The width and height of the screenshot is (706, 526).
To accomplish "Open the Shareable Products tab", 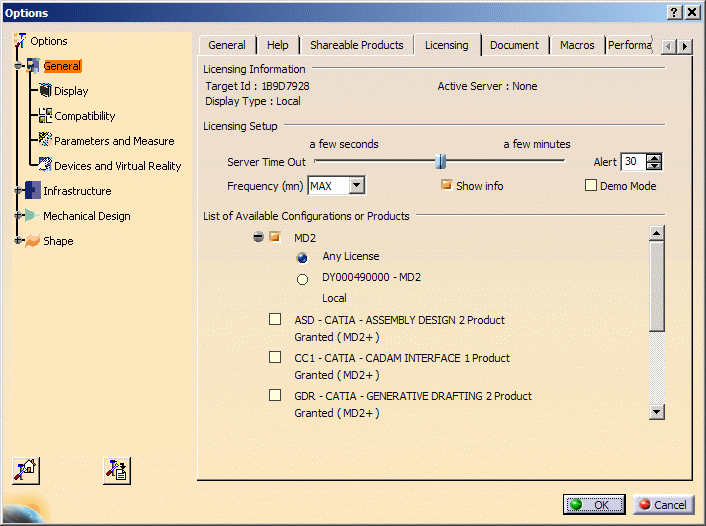I will pyautogui.click(x=357, y=45).
